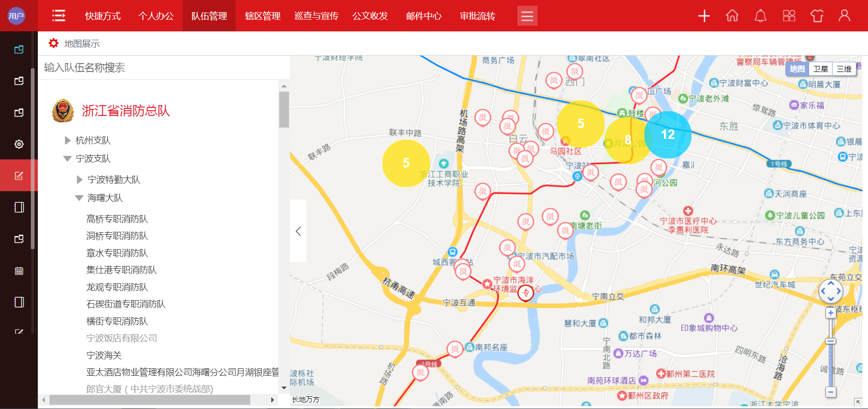Image resolution: width=868 pixels, height=409 pixels.
Task: Click tree scroll up arrow
Action: tap(284, 86)
